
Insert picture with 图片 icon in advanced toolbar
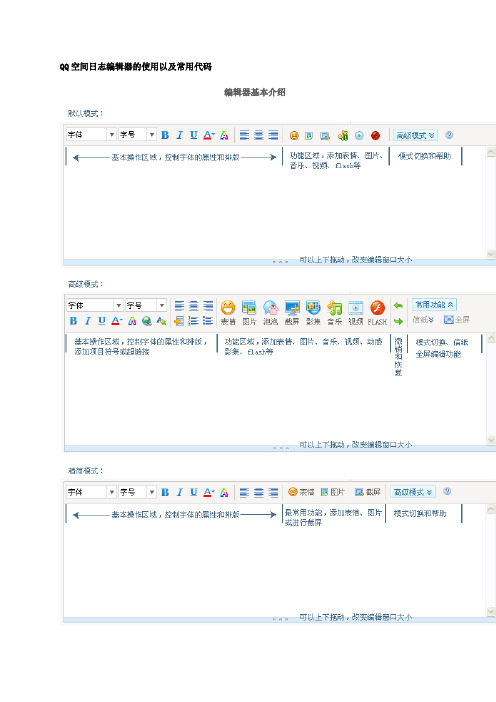coord(249,312)
